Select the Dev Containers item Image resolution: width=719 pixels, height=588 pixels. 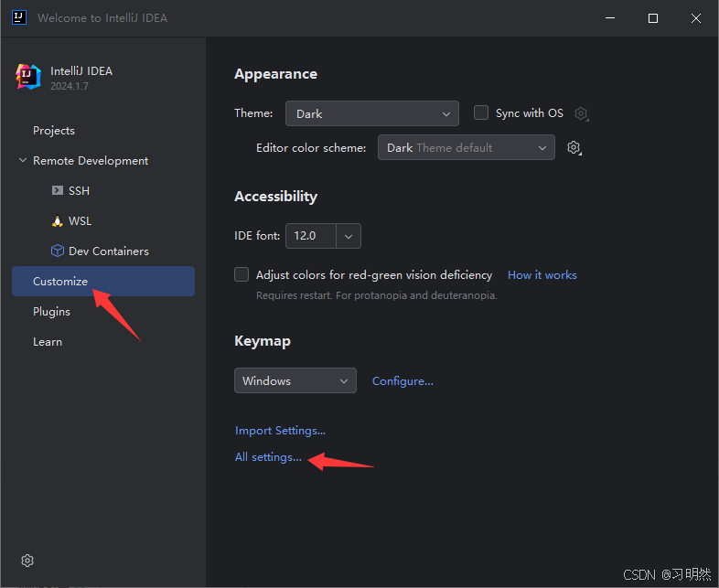109,251
